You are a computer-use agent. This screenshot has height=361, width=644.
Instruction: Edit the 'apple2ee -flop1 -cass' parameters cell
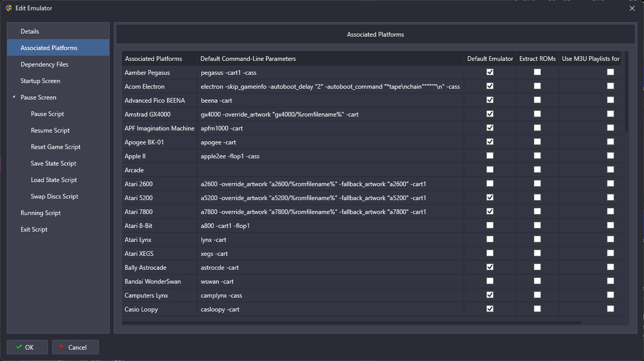click(330, 156)
